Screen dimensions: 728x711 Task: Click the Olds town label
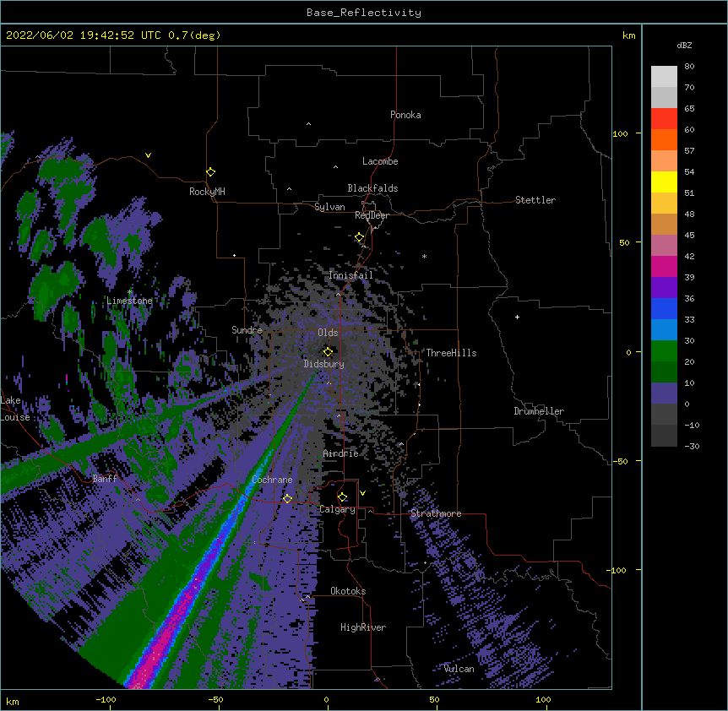[x=328, y=333]
